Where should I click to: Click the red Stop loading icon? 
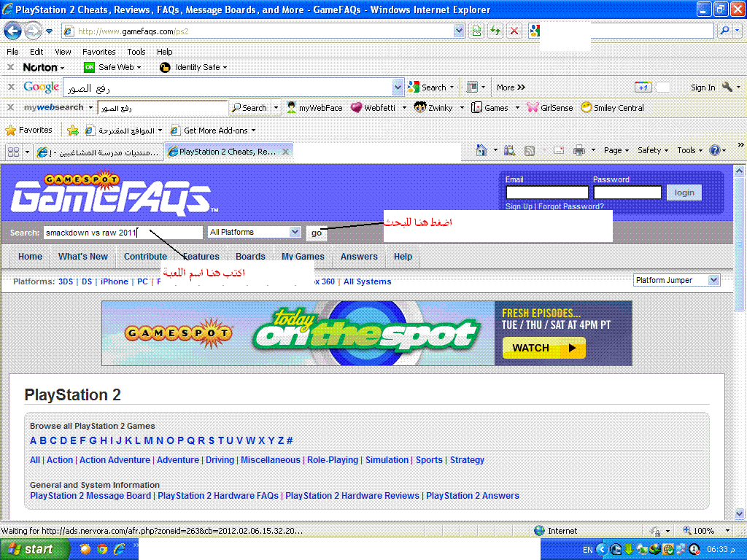pyautogui.click(x=514, y=31)
